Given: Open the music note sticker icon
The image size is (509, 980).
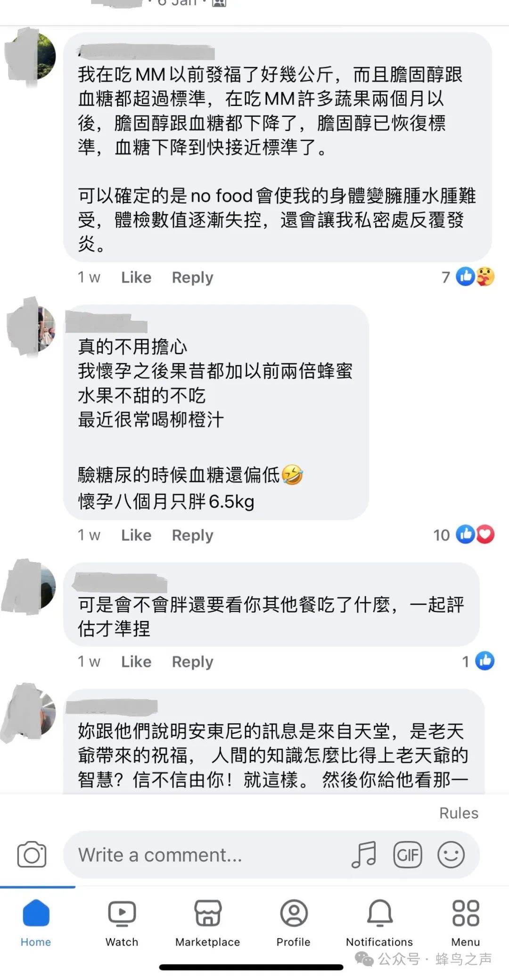Looking at the screenshot, I should click(x=364, y=854).
